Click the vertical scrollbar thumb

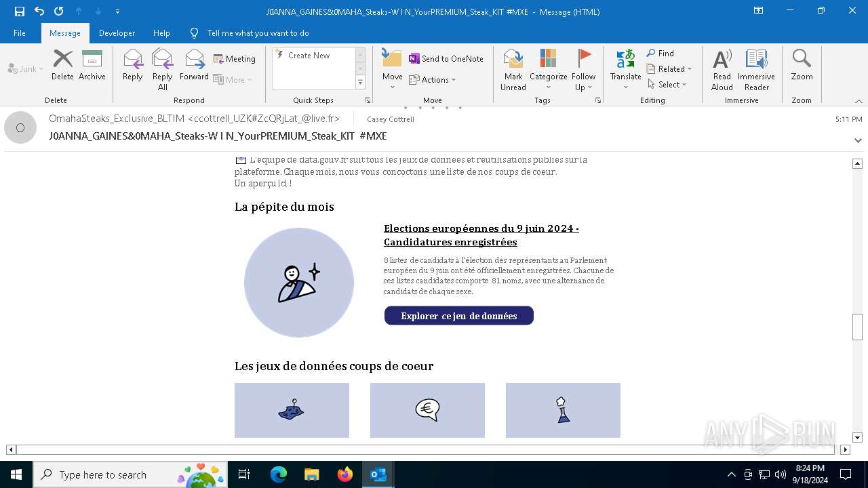click(x=857, y=327)
